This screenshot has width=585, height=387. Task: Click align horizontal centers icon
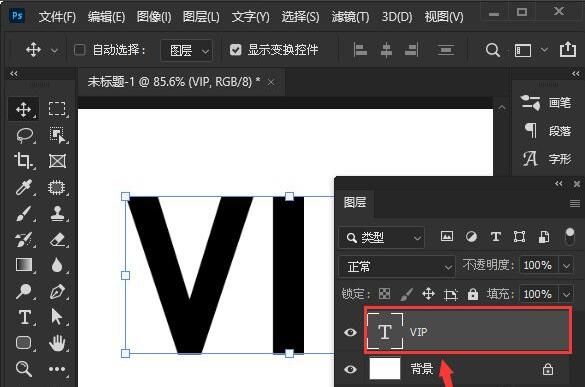[386, 50]
